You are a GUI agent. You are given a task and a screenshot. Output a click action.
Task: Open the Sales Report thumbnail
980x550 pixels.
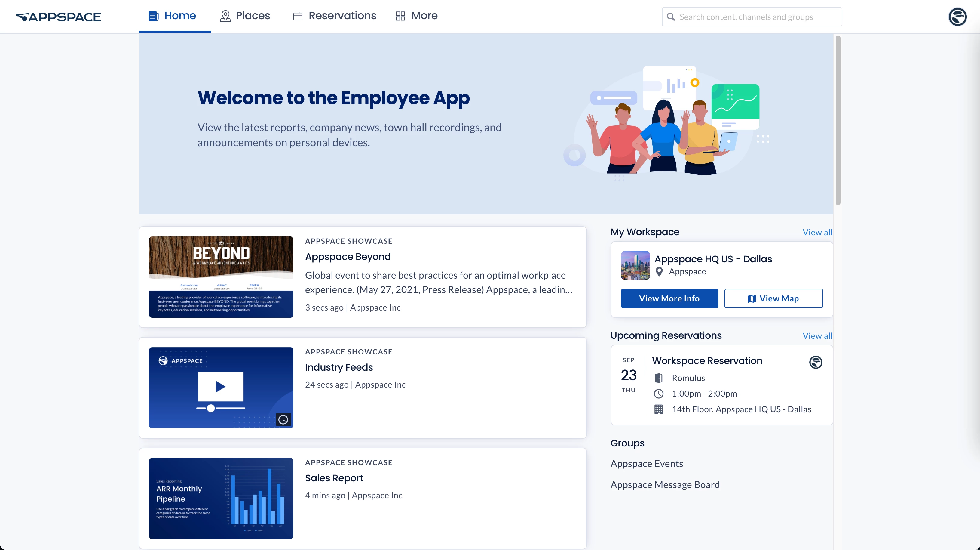point(221,498)
